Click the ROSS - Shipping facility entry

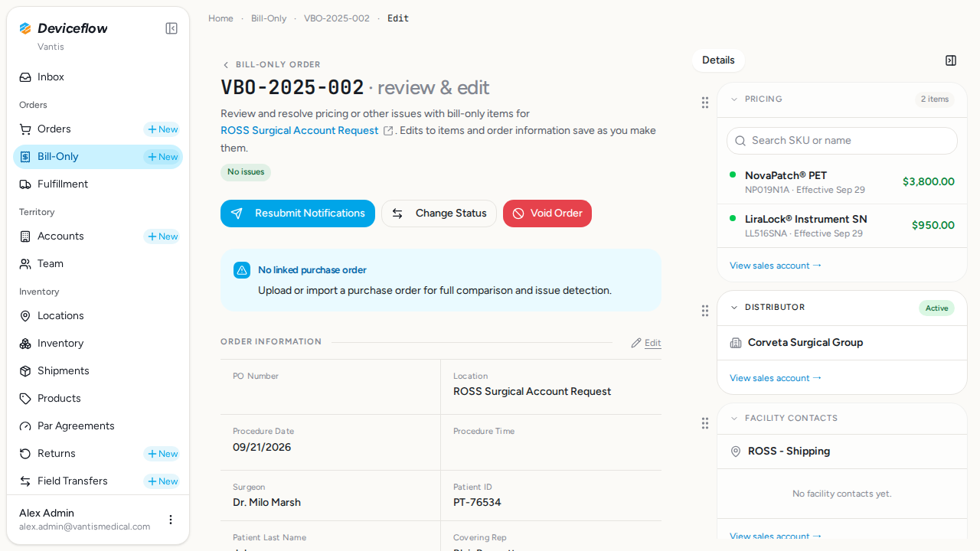click(x=789, y=452)
